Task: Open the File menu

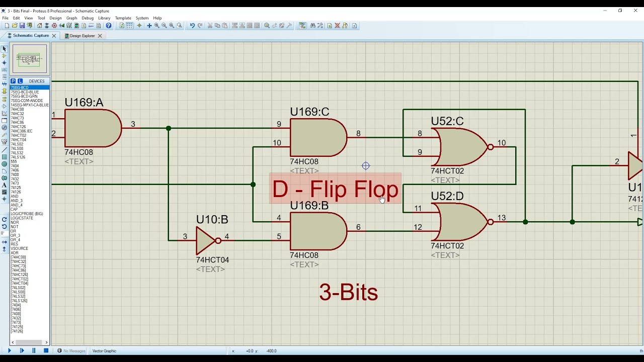Action: click(5, 18)
